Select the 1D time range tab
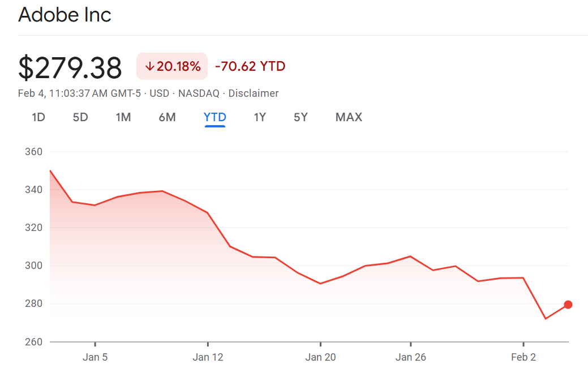The width and height of the screenshot is (588, 372). coord(38,117)
